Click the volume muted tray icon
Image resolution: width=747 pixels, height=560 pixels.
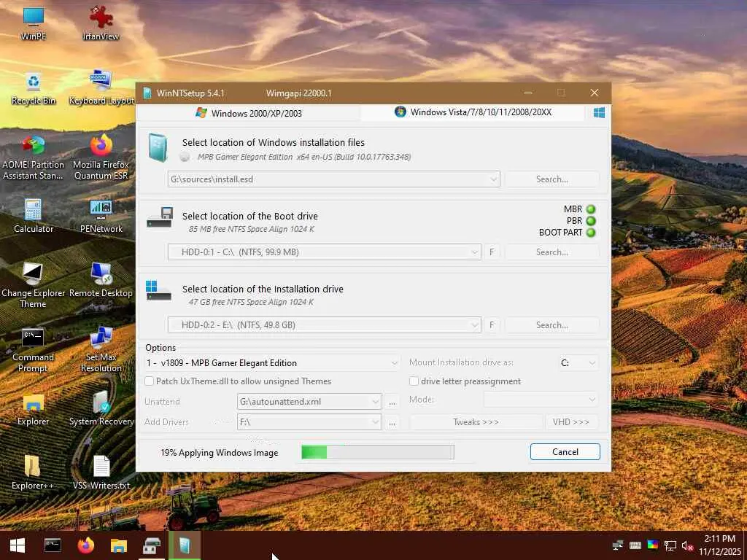click(x=687, y=545)
